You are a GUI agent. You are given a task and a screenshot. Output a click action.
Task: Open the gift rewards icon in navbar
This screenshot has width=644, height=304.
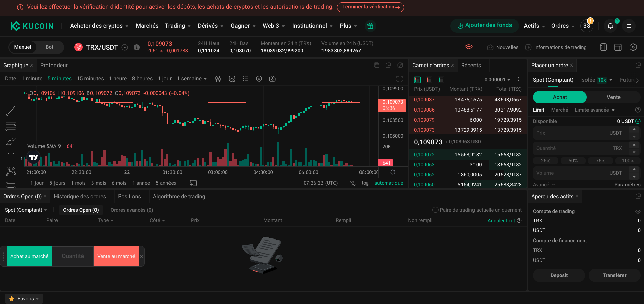[370, 26]
